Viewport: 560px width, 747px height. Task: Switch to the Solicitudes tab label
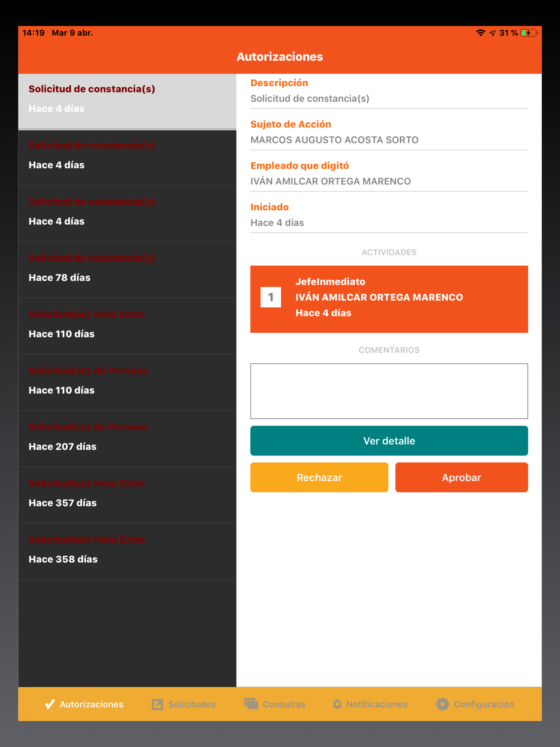tap(192, 704)
